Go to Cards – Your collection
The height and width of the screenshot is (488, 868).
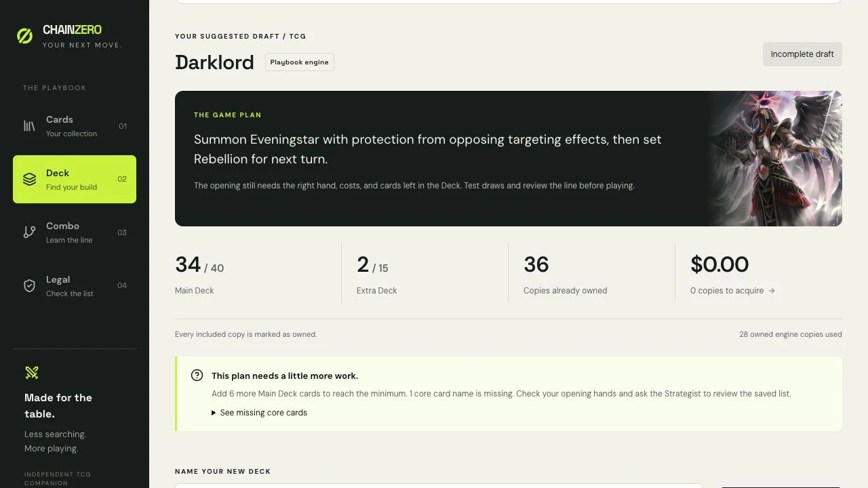75,126
